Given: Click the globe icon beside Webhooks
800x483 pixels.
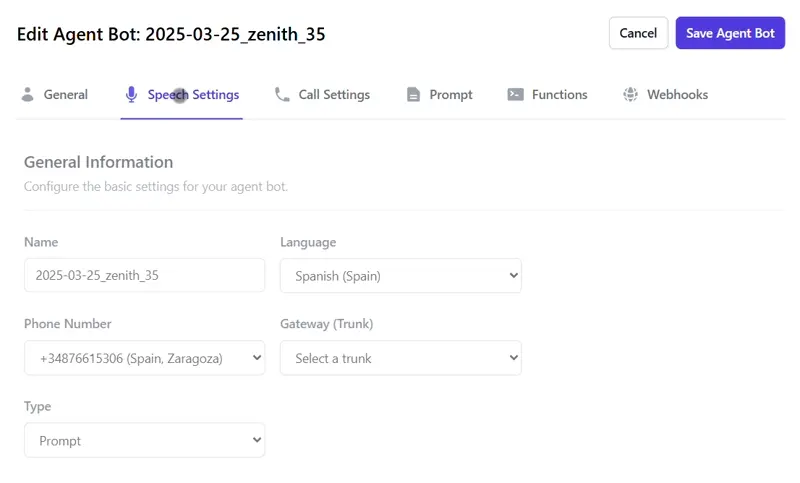Looking at the screenshot, I should (630, 95).
